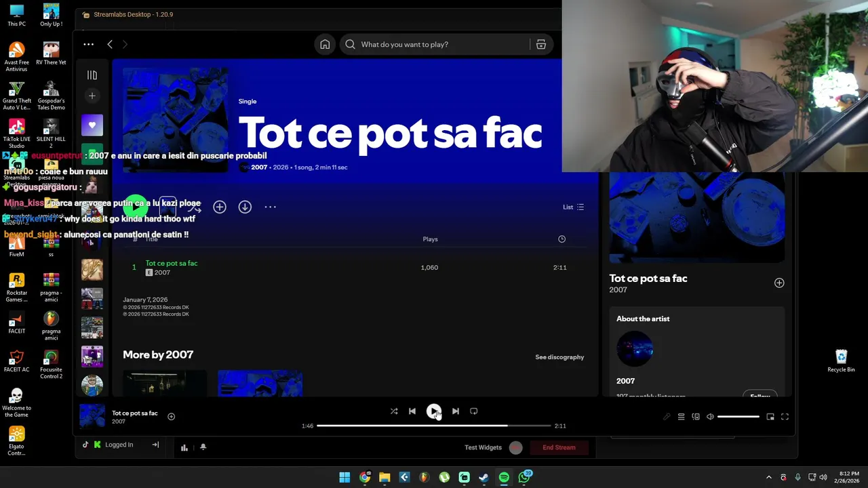The width and height of the screenshot is (868, 488).
Task: Open Steam from the taskbar
Action: (x=484, y=478)
